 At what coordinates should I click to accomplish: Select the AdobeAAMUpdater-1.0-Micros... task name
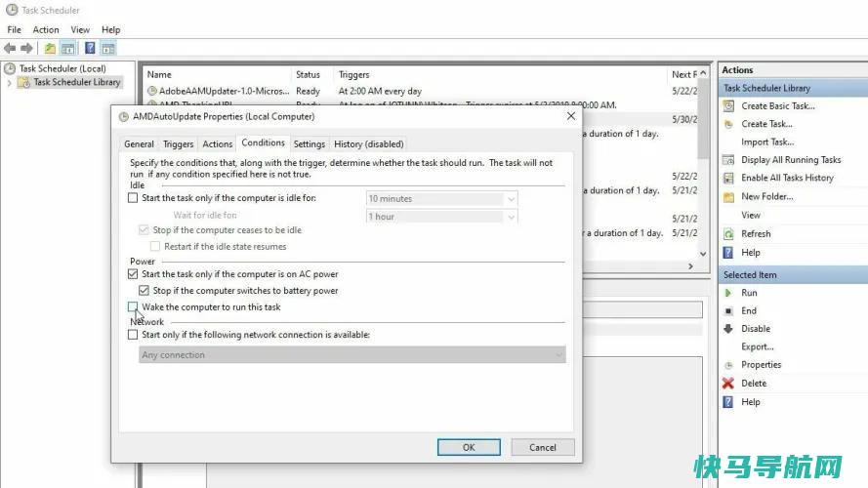[x=225, y=92]
